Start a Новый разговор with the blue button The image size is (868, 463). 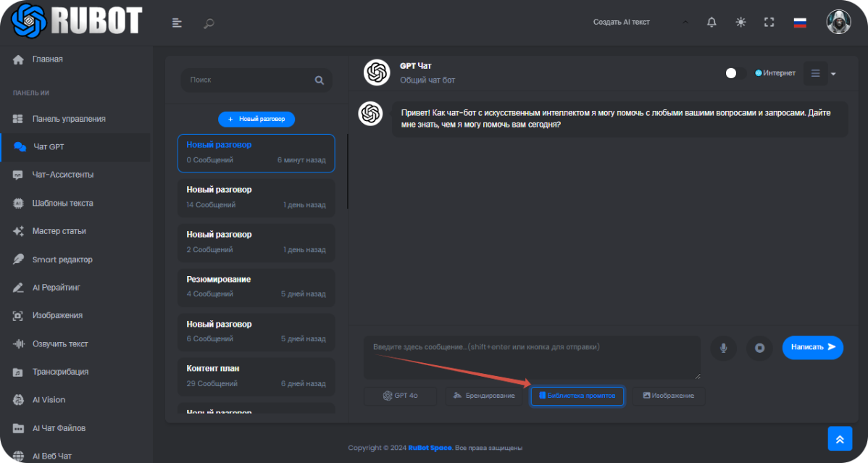[x=256, y=119]
